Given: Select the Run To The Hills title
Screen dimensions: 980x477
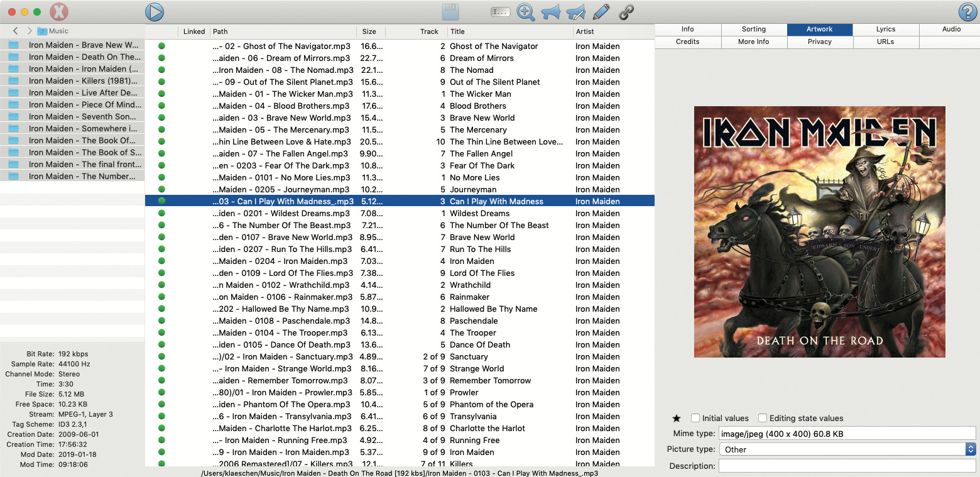Looking at the screenshot, I should click(x=481, y=249).
